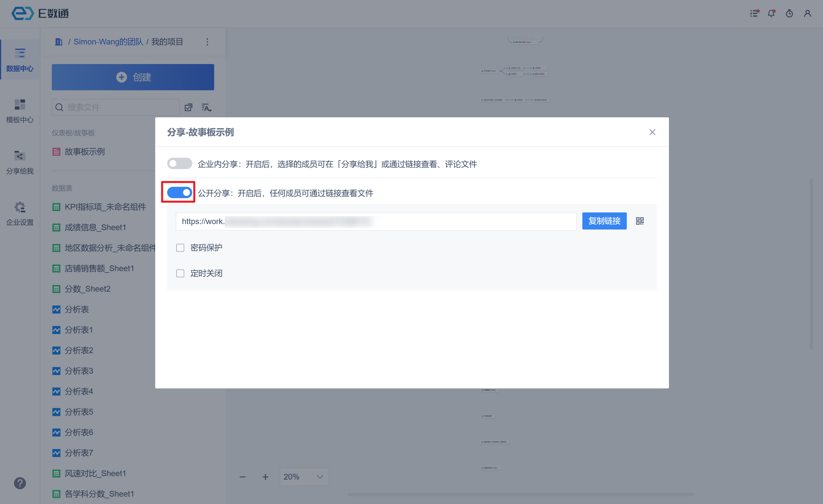
Task: Click the zoom in plus button
Action: coord(265,477)
